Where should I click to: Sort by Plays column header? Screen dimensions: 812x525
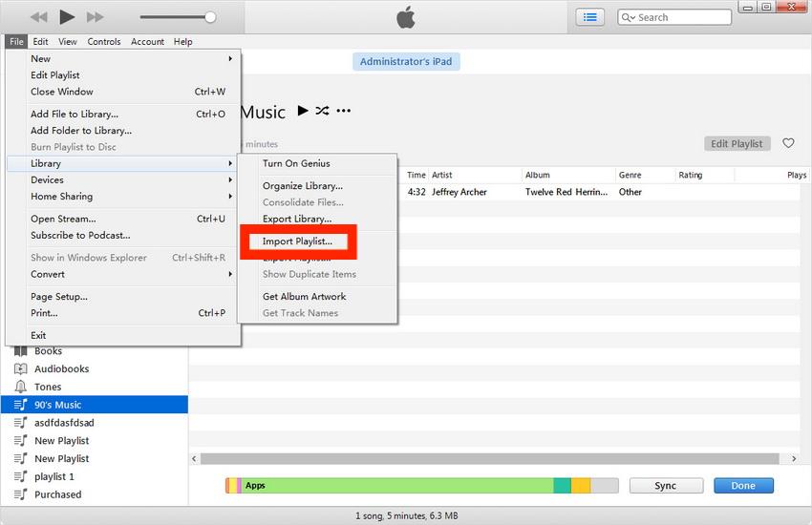coord(773,175)
